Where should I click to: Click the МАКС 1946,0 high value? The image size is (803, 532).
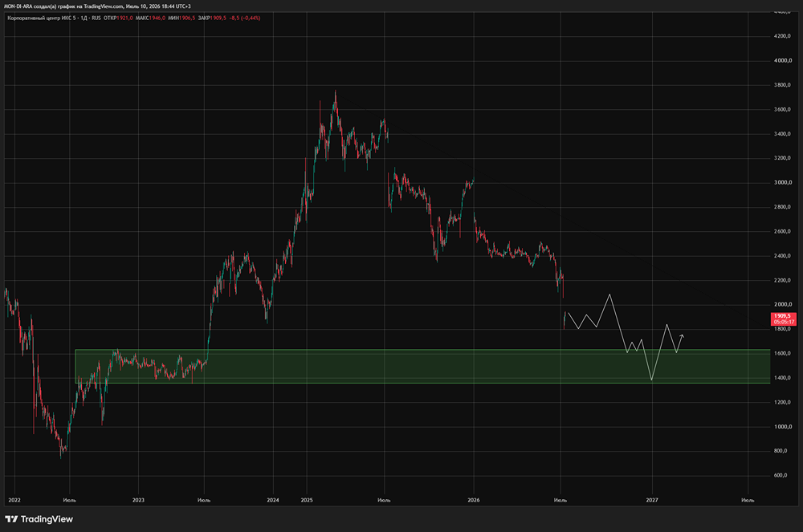[151, 18]
